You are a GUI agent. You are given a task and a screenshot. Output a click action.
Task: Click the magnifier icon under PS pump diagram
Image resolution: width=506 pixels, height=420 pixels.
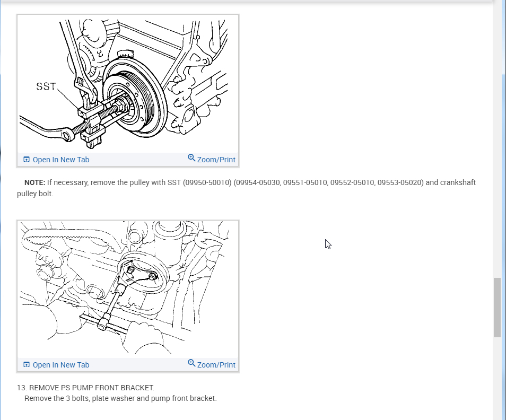191,363
